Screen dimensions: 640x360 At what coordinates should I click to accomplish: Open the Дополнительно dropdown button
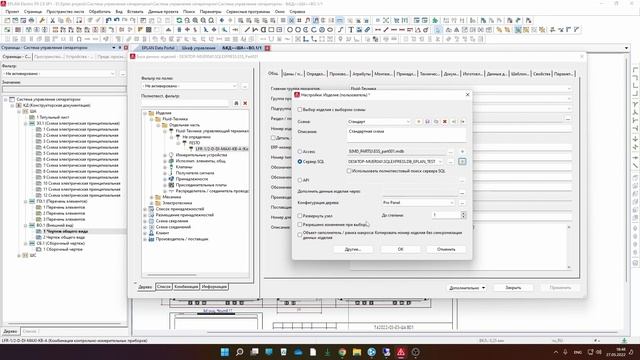coord(467,288)
